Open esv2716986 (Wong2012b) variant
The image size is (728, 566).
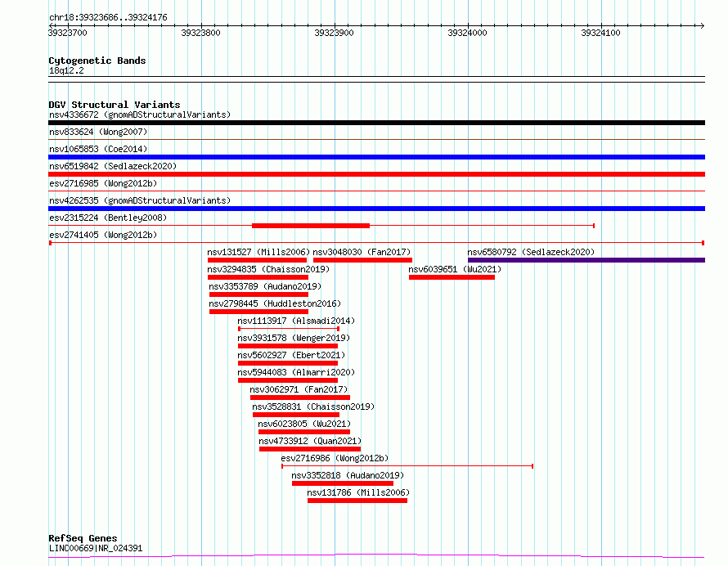pos(335,458)
